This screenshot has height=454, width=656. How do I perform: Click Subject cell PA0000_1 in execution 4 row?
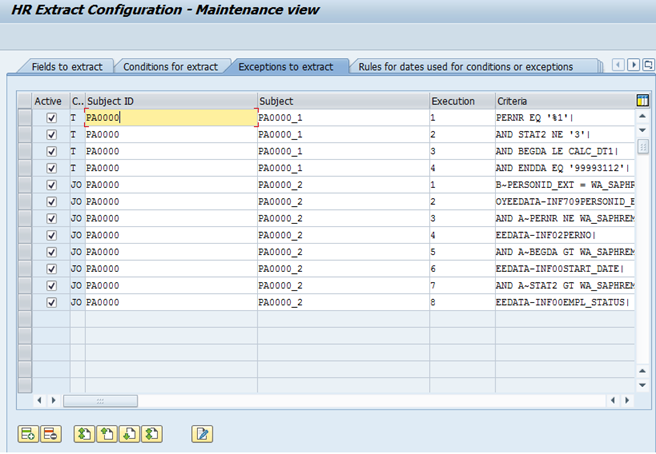(x=343, y=168)
